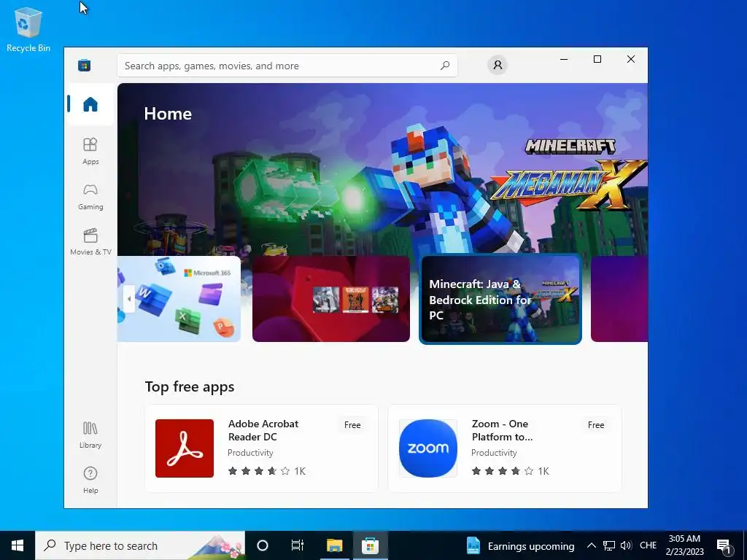Image resolution: width=747 pixels, height=560 pixels.
Task: Minimize the Microsoft Store window
Action: click(564, 60)
